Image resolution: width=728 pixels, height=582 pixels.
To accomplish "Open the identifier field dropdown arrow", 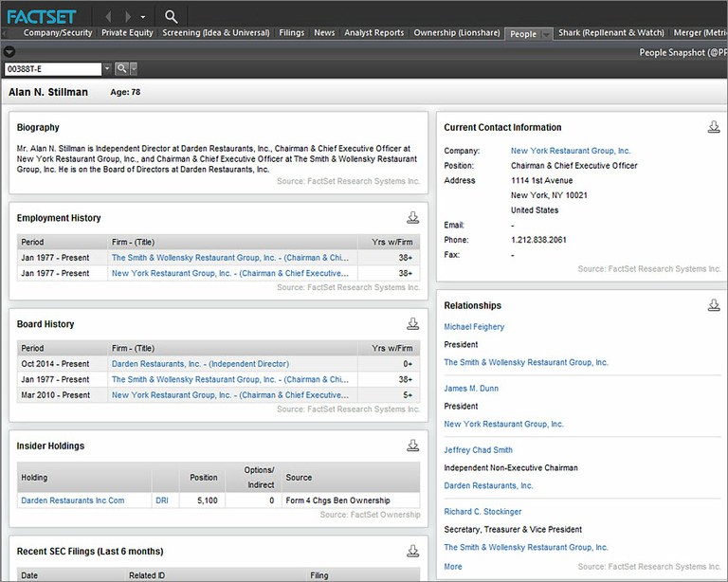I will 107,68.
